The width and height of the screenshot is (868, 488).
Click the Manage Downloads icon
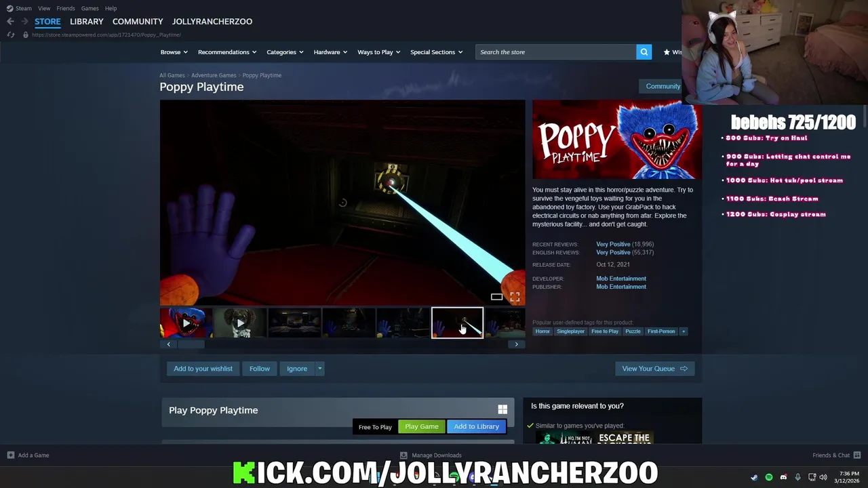click(x=403, y=455)
